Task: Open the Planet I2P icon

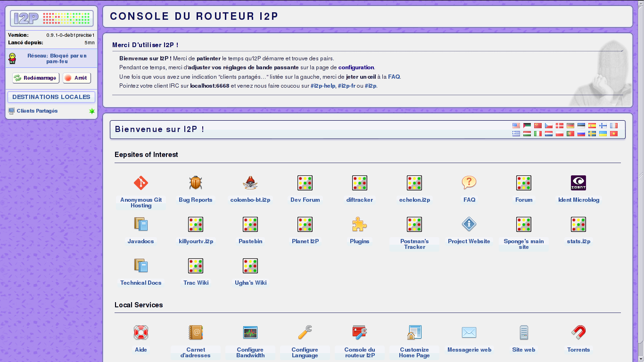Action: tap(305, 224)
